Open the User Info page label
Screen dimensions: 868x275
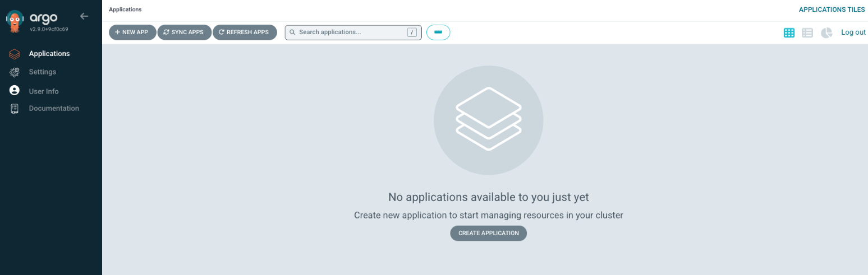pos(44,91)
